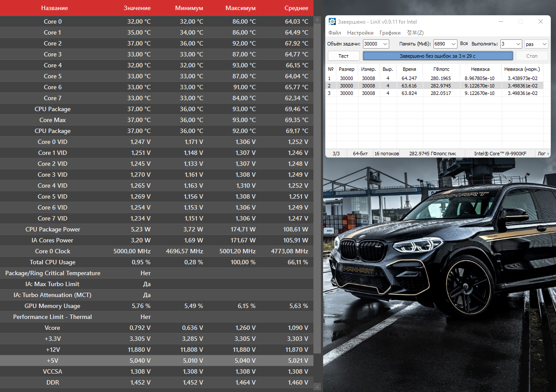Select the IA Cores Power row
The image size is (556, 392).
click(157, 240)
